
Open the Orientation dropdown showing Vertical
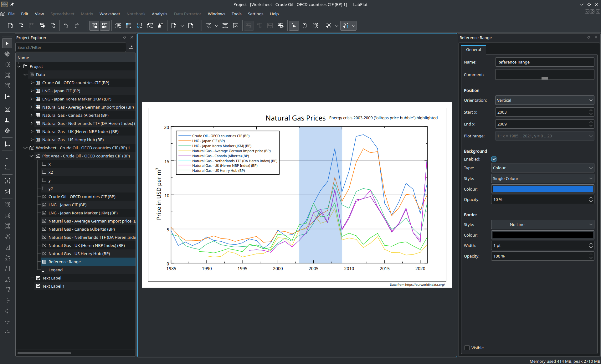tap(544, 100)
